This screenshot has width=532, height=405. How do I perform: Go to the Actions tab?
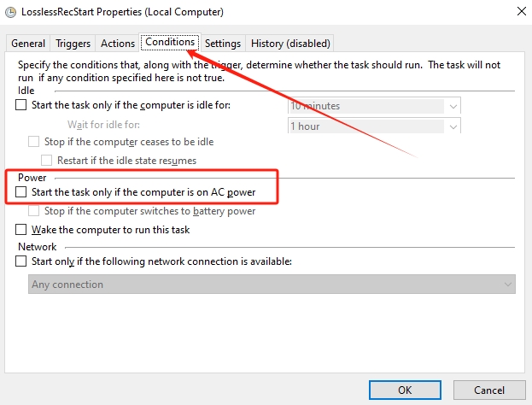pyautogui.click(x=118, y=44)
